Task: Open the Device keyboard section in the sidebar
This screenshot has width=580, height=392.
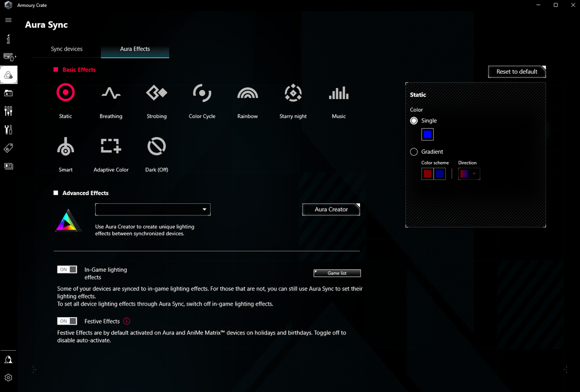Action: click(9, 57)
